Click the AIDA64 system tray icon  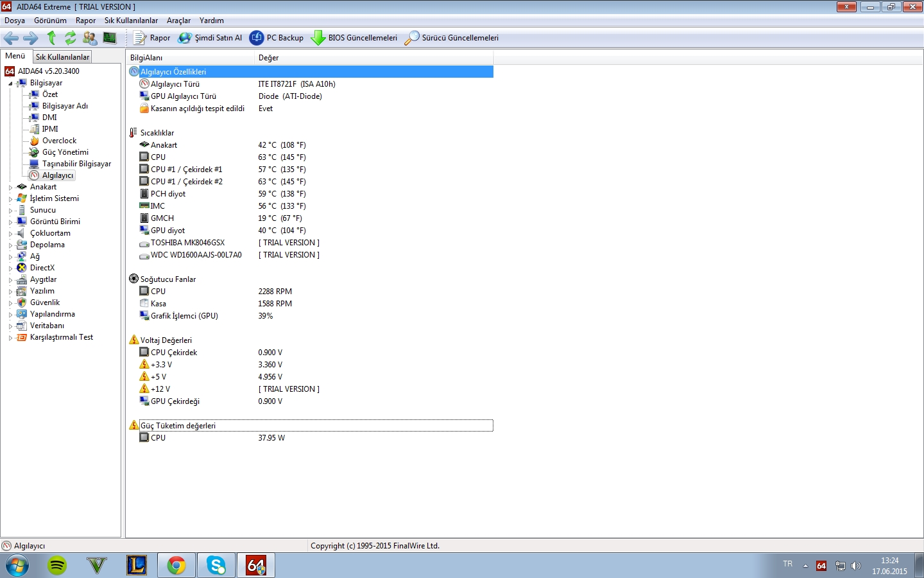821,566
